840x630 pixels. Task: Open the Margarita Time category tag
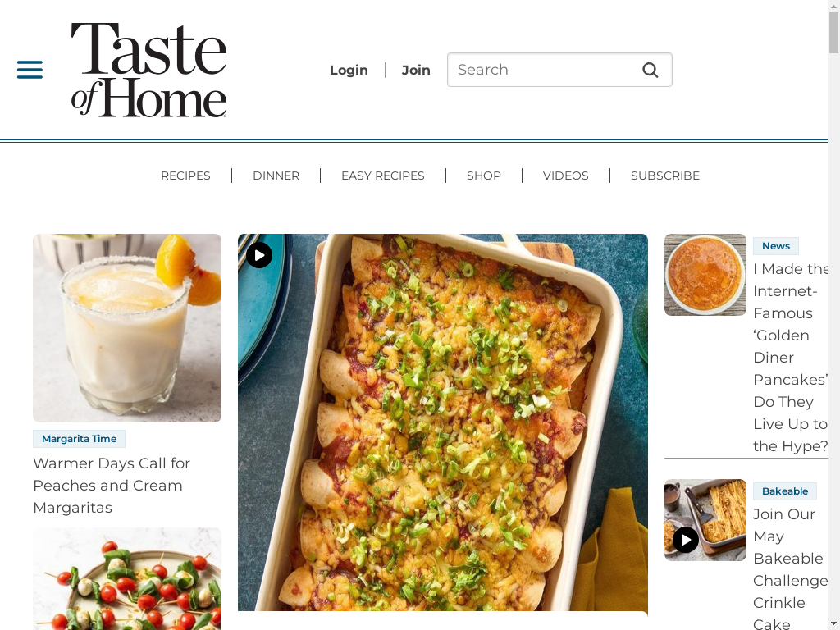pyautogui.click(x=80, y=439)
